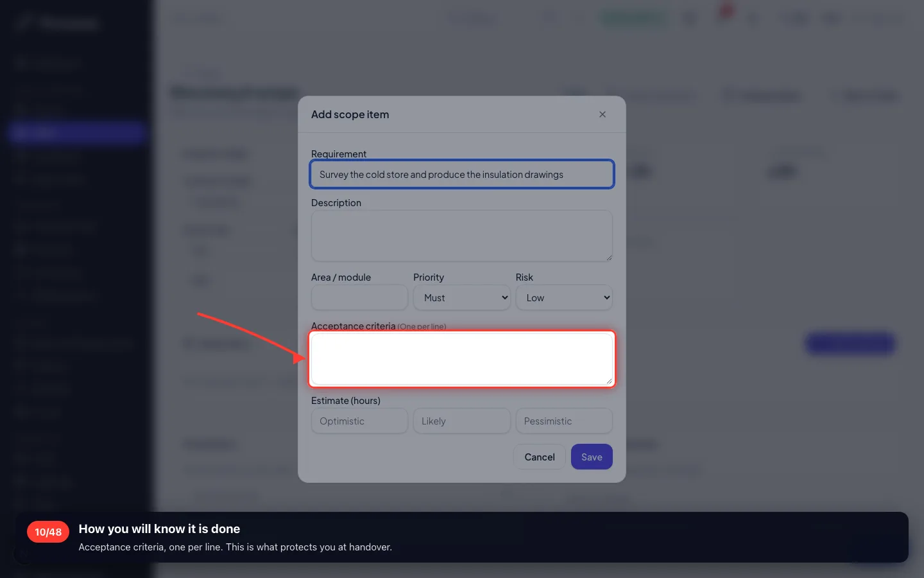
Task: Grab the Acceptance criteria resize handle
Action: pyautogui.click(x=609, y=381)
